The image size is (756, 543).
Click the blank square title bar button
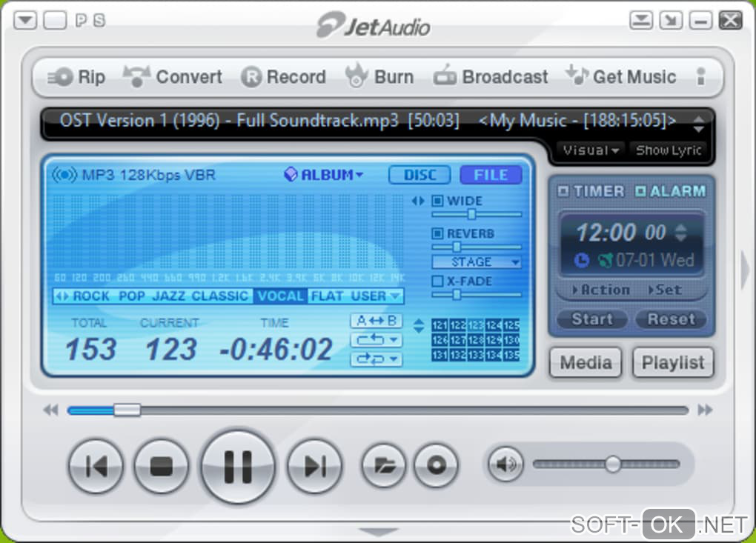coord(55,21)
